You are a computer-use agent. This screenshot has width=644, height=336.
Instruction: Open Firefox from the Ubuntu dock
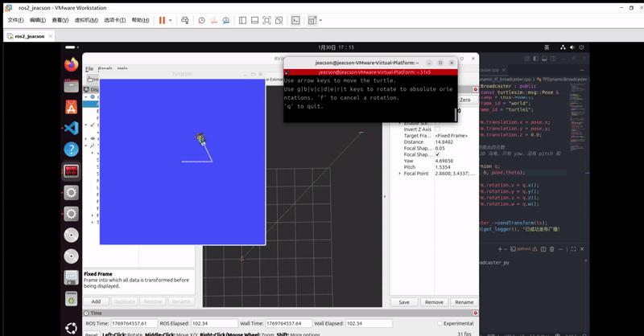(71, 64)
